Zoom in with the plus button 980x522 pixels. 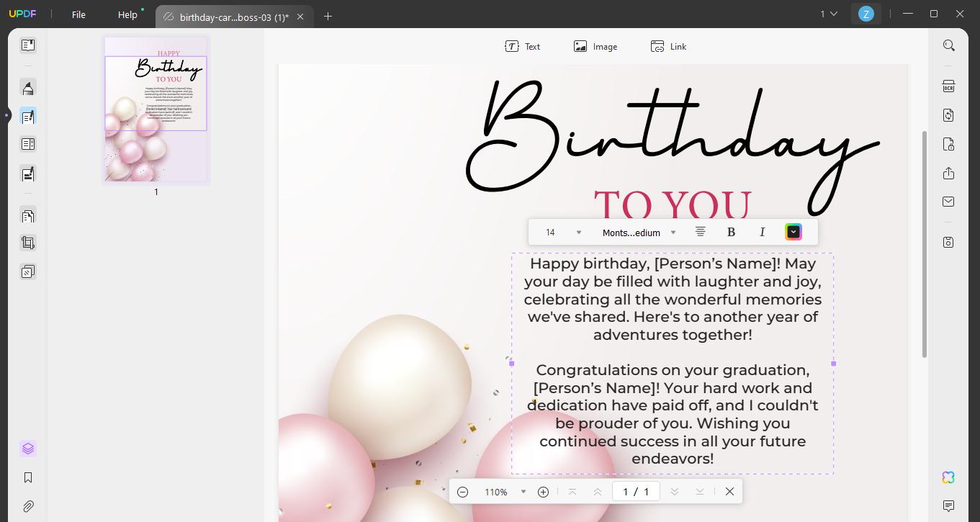[543, 492]
